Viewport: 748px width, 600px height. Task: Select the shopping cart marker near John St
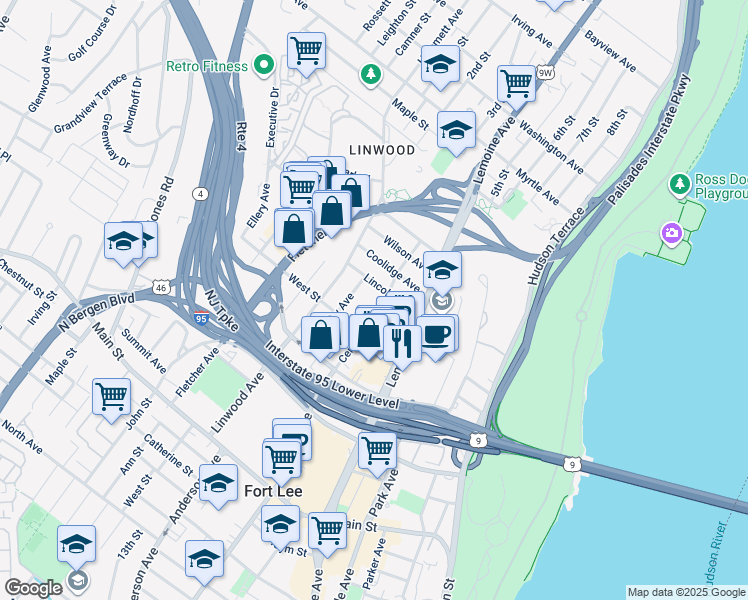tap(112, 397)
